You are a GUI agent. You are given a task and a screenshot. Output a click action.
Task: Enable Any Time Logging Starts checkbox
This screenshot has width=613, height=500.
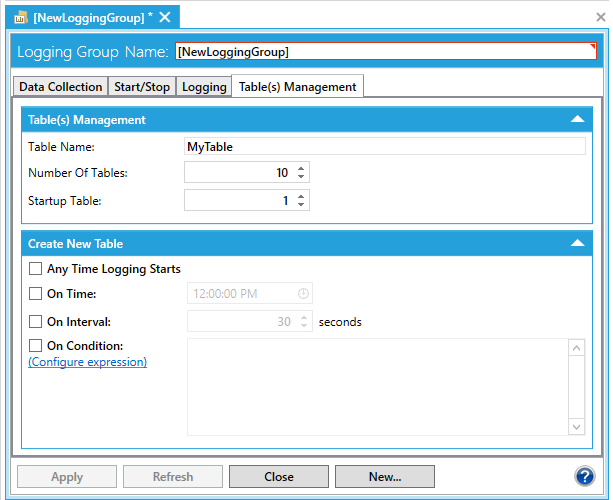pyautogui.click(x=36, y=269)
